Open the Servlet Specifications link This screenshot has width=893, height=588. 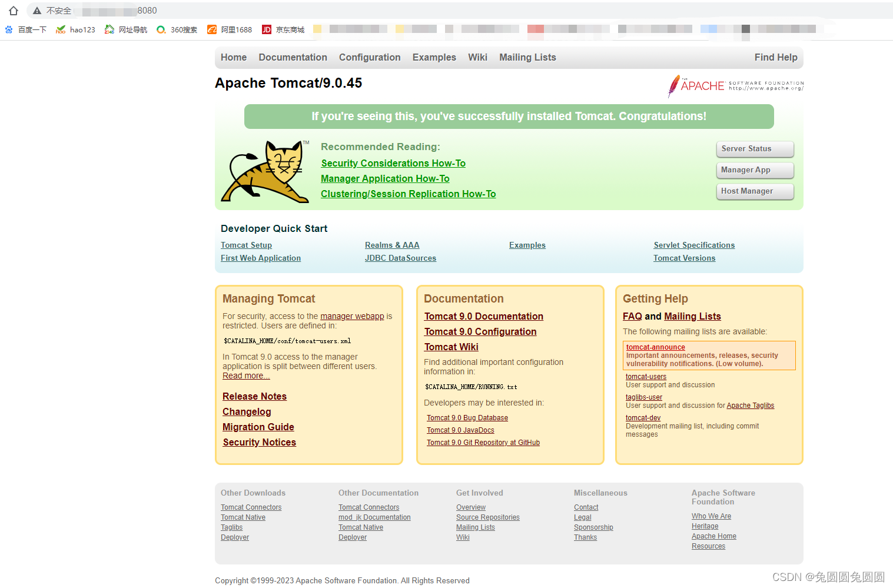tap(694, 245)
